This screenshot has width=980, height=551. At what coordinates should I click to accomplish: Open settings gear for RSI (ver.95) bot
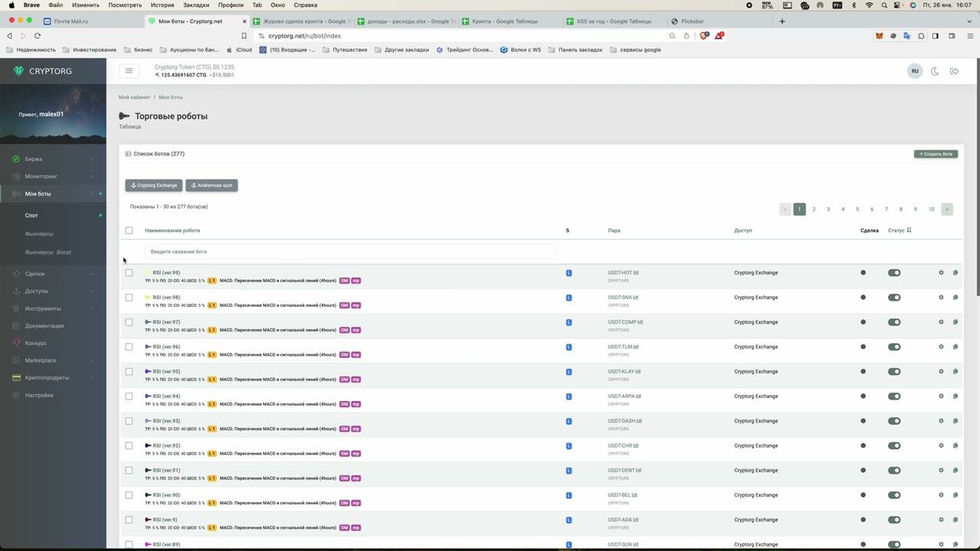(941, 371)
